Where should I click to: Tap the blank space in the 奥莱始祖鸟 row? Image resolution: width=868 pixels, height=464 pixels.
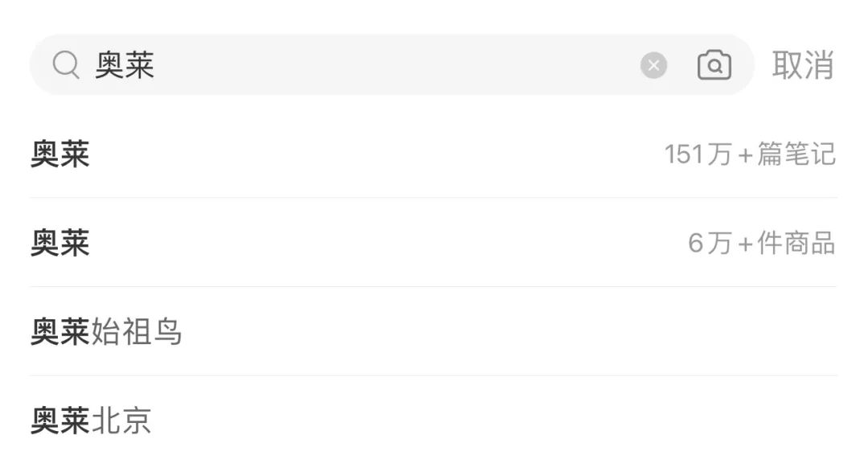pos(510,331)
